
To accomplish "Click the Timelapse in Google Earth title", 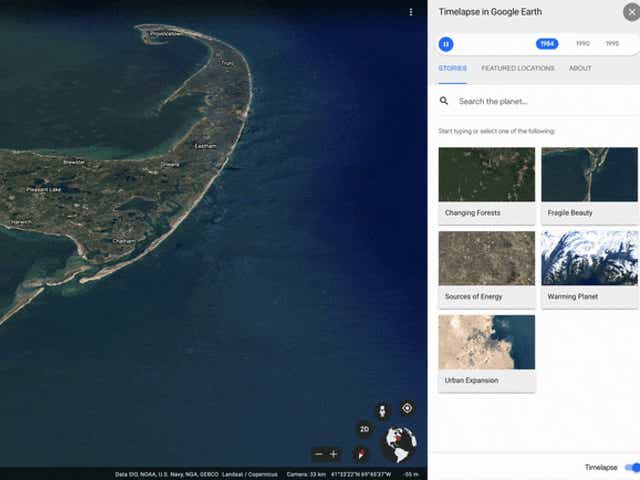I will [x=490, y=12].
